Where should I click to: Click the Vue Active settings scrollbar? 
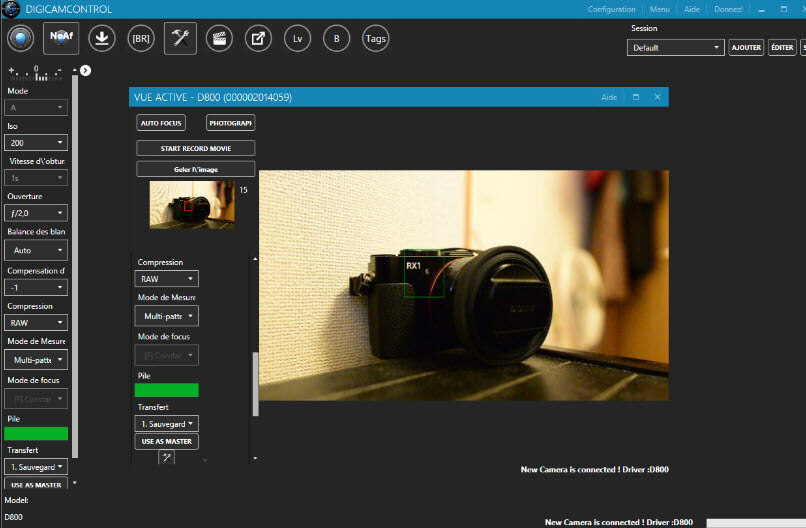coord(255,384)
